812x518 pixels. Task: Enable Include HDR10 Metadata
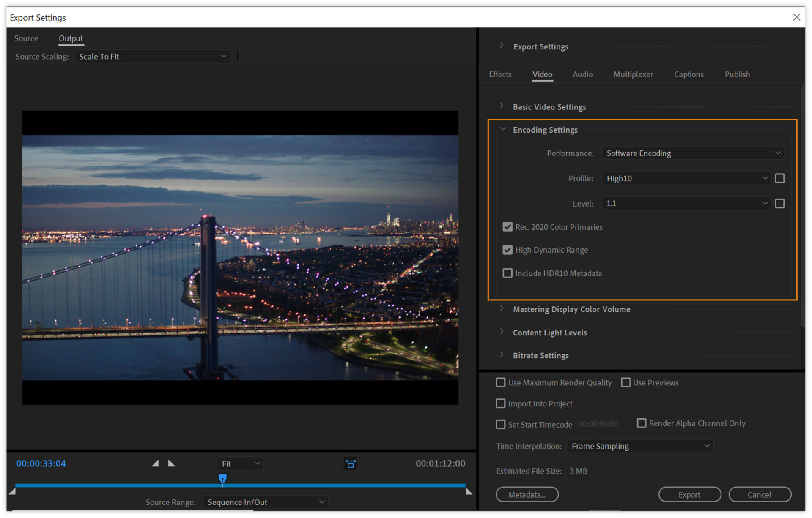pos(507,273)
